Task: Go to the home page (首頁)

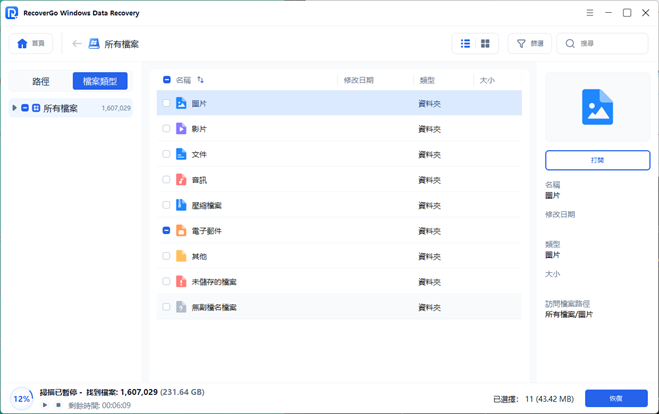Action: [x=31, y=43]
